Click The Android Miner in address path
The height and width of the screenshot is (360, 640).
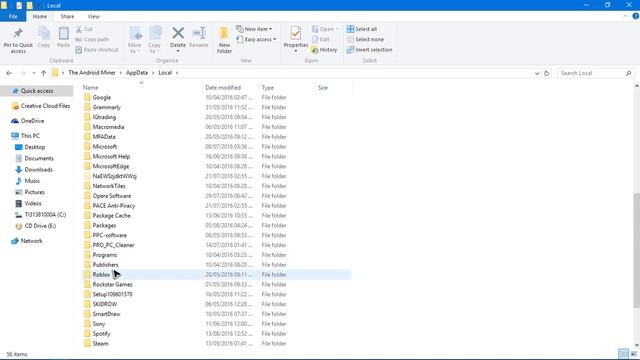[x=92, y=73]
